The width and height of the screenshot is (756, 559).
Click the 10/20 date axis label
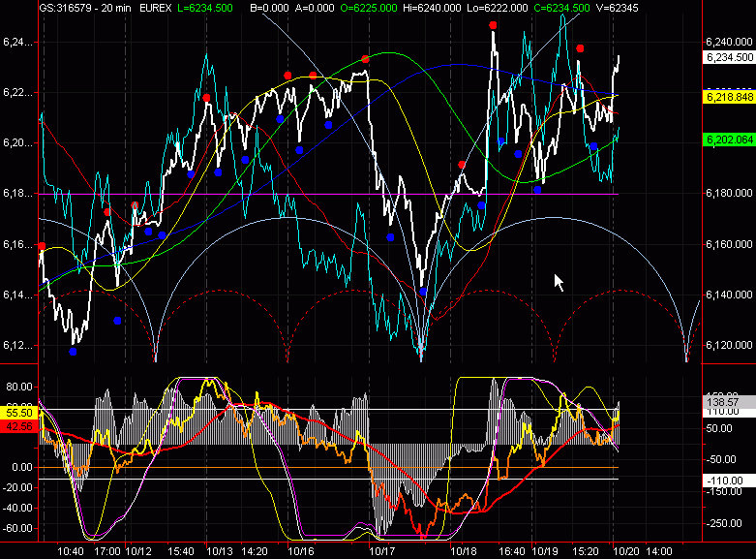click(626, 551)
